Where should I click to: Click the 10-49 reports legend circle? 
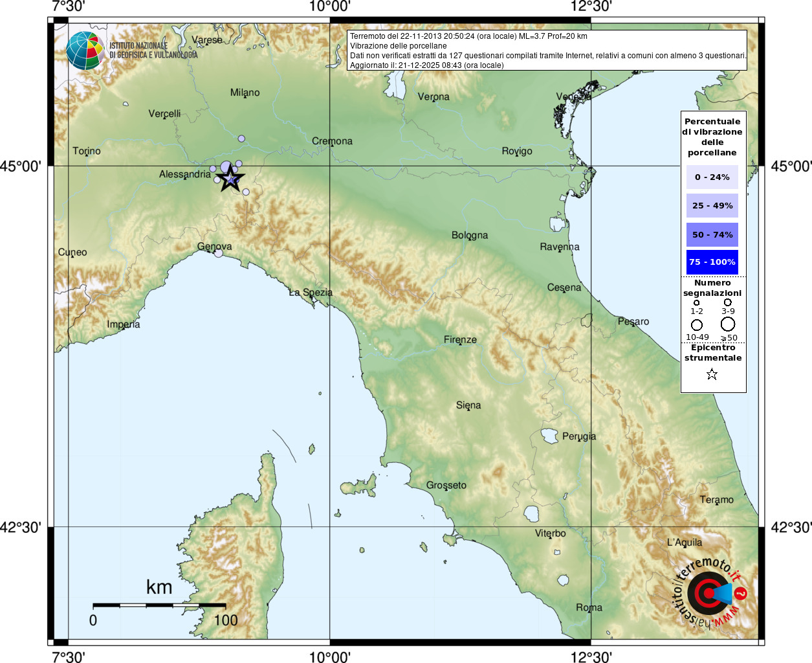pos(697,324)
